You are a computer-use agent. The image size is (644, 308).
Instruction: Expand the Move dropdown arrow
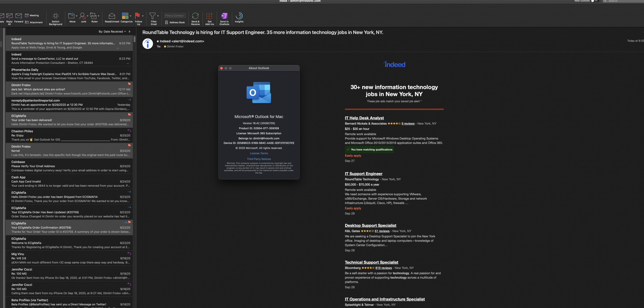point(77,16)
